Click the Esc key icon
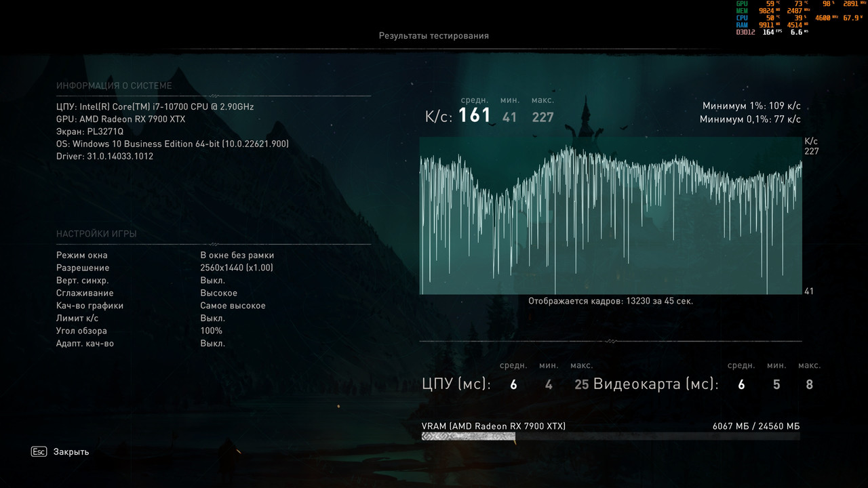The image size is (868, 488). point(39,451)
